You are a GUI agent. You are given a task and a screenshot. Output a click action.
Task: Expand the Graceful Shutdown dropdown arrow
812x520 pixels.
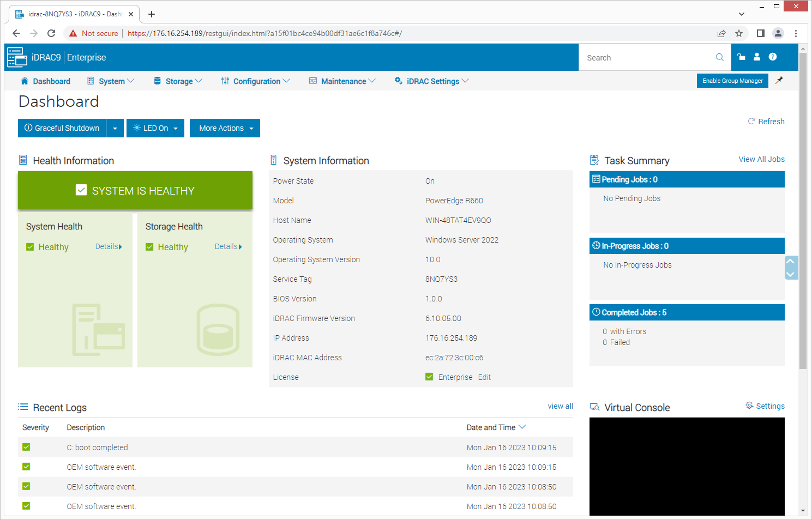point(115,129)
